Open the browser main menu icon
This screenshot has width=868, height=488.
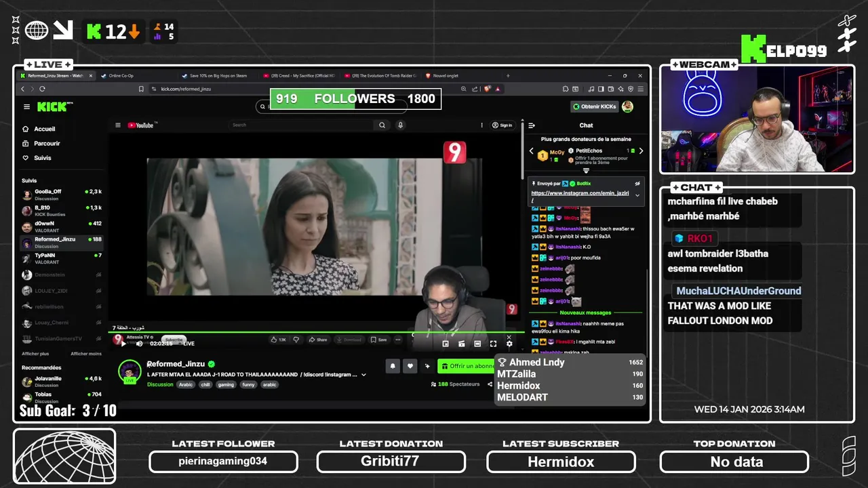pyautogui.click(x=641, y=89)
